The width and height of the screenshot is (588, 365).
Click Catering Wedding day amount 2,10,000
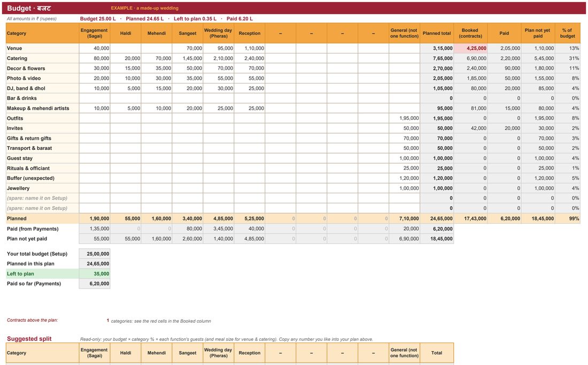point(219,58)
